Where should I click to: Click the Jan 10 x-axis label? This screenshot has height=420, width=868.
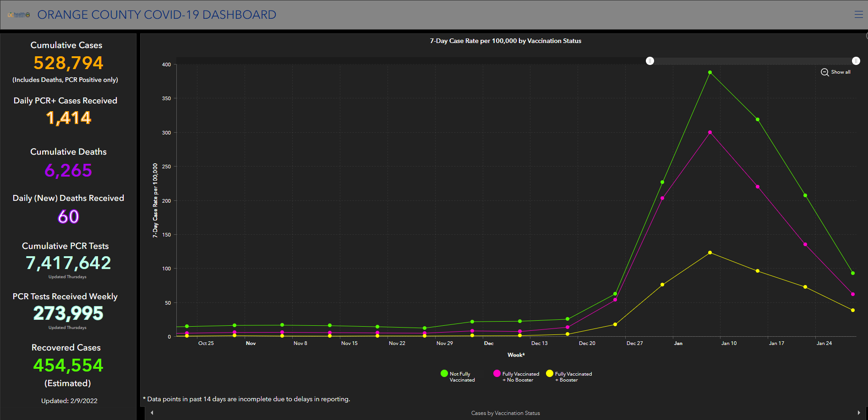coord(729,343)
